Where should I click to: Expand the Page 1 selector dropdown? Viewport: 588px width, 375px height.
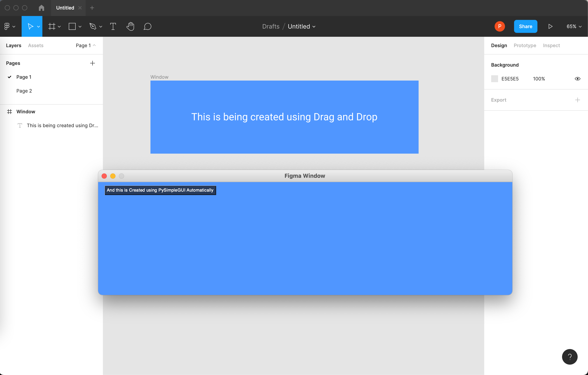tap(85, 45)
